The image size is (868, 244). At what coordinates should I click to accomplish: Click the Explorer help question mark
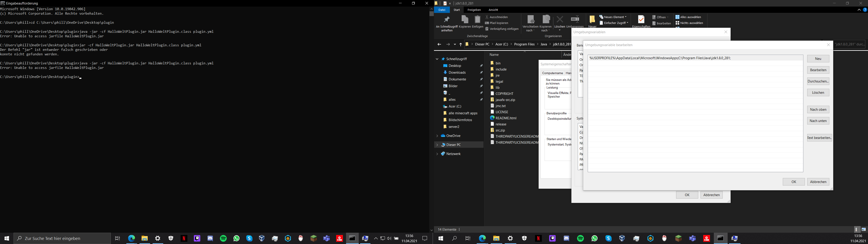[x=865, y=10]
